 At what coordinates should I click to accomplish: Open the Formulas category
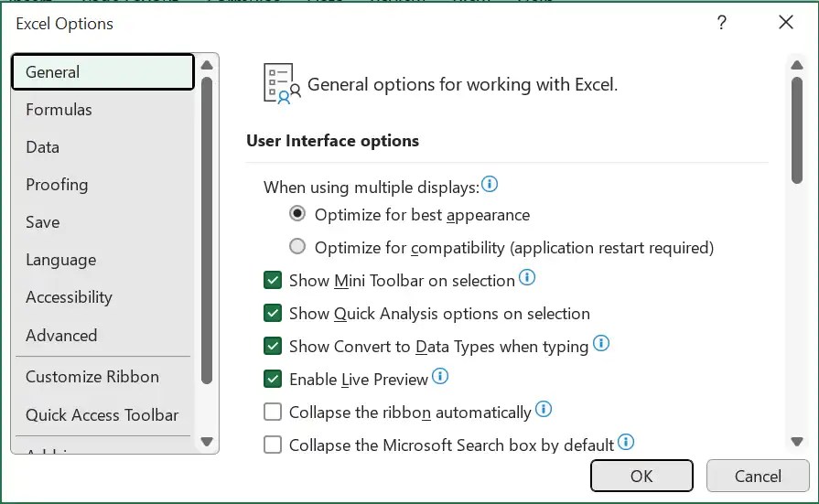[x=59, y=110]
